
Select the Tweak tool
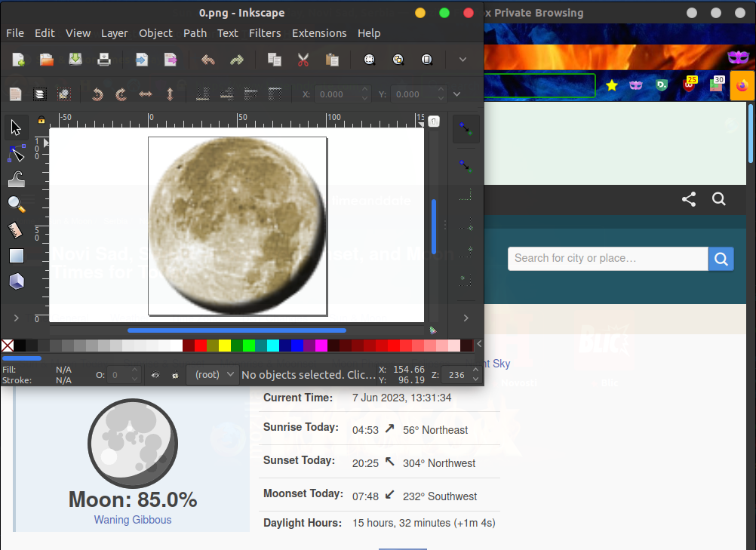[17, 180]
